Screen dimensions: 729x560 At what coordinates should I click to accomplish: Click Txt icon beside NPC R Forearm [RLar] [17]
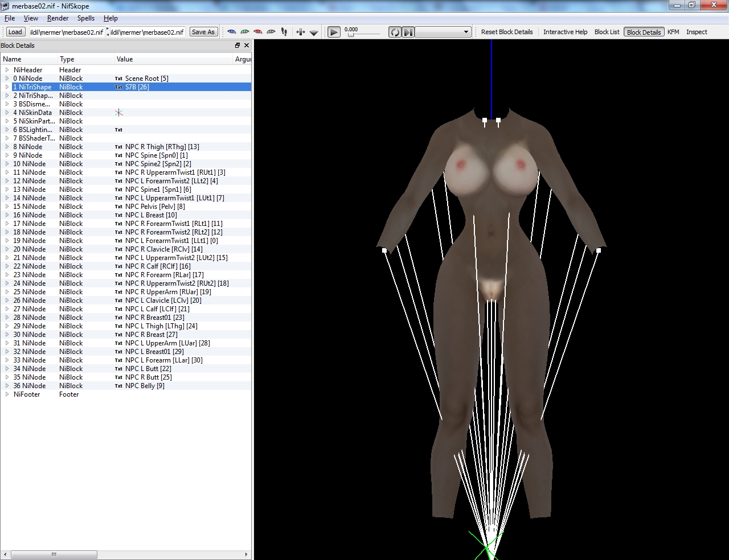coord(118,275)
